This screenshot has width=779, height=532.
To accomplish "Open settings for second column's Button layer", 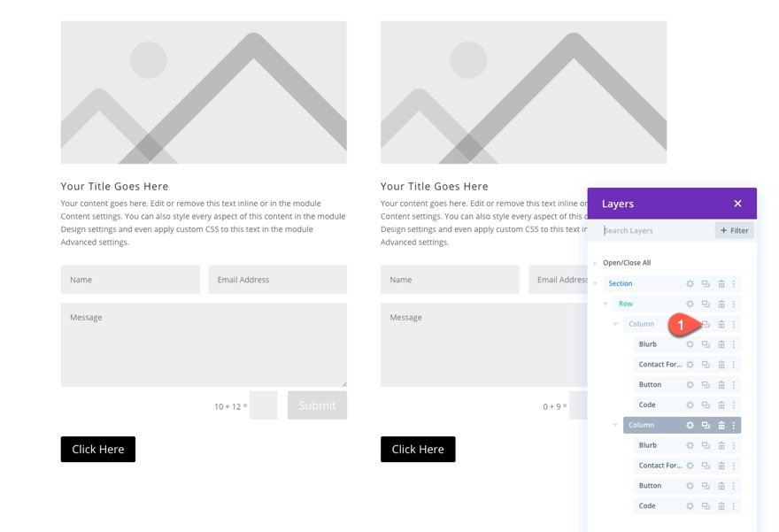I will tap(690, 486).
